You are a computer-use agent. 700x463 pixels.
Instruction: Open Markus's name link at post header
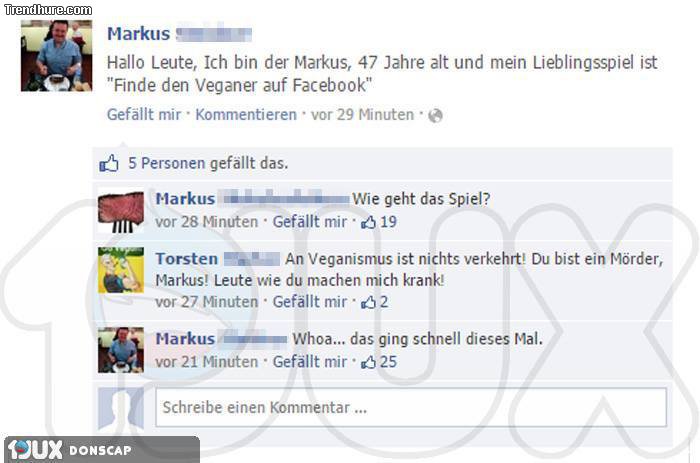click(138, 34)
